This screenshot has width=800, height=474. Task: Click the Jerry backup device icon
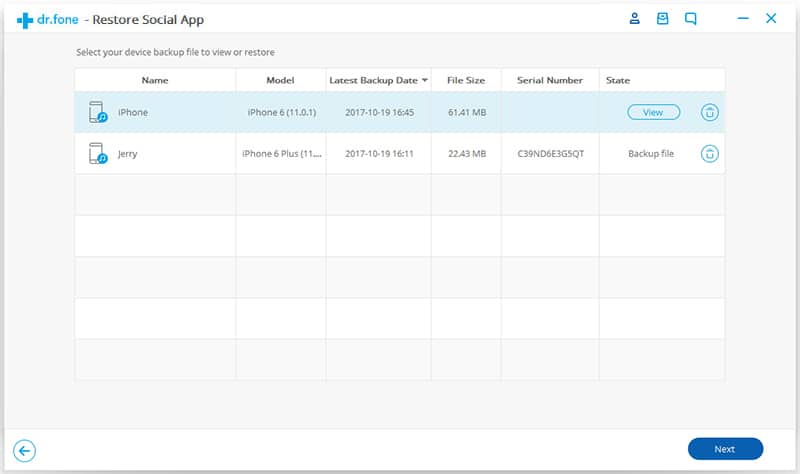97,154
